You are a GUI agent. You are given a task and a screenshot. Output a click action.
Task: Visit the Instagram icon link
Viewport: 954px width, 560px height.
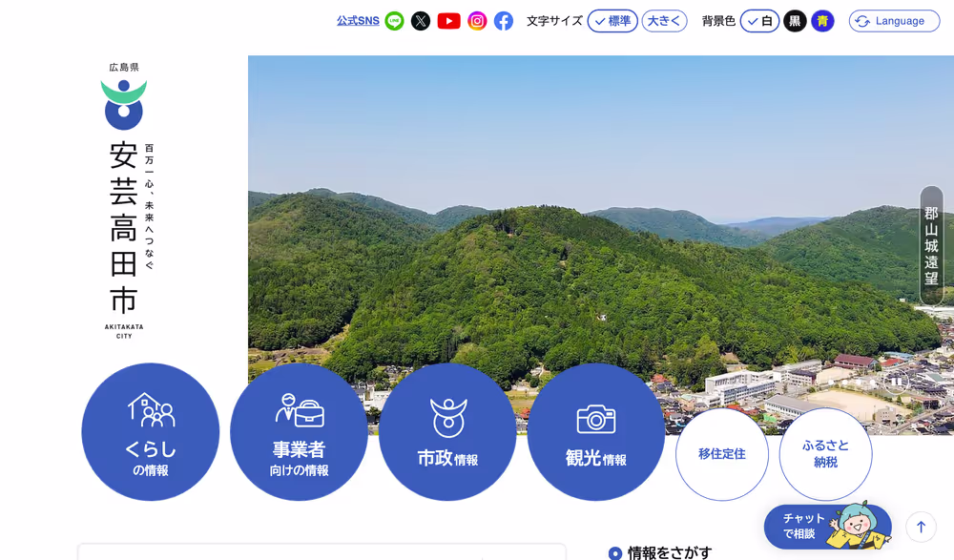pyautogui.click(x=477, y=21)
